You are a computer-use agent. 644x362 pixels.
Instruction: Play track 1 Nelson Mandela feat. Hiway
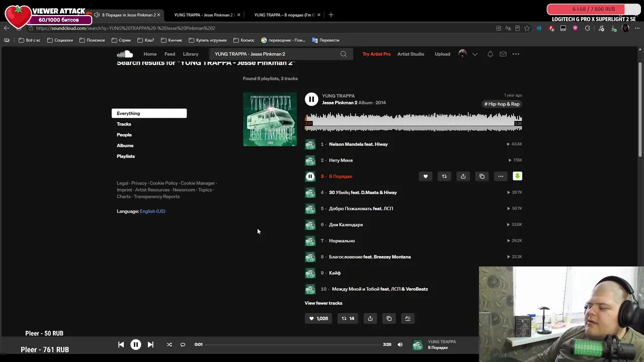[358, 144]
